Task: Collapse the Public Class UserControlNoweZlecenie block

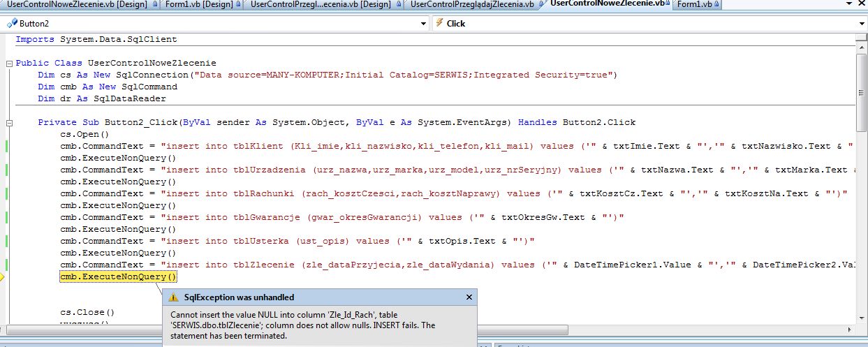Action: (x=9, y=64)
